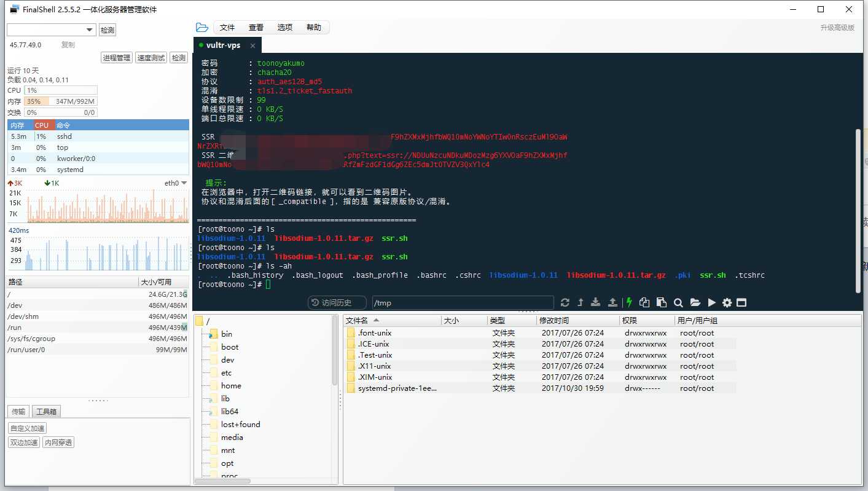This screenshot has width=868, height=491.
Task: Click the green lightning bolt icon
Action: pyautogui.click(x=628, y=302)
